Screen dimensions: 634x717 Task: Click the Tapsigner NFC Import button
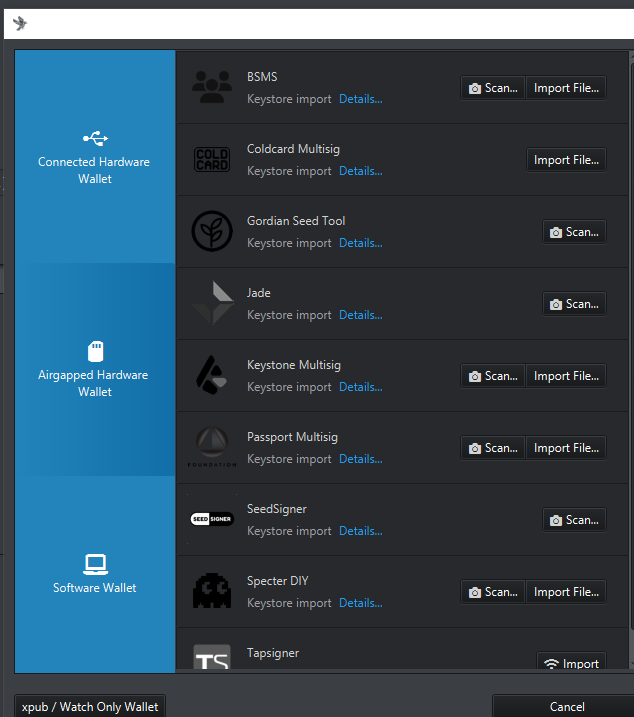pos(571,662)
